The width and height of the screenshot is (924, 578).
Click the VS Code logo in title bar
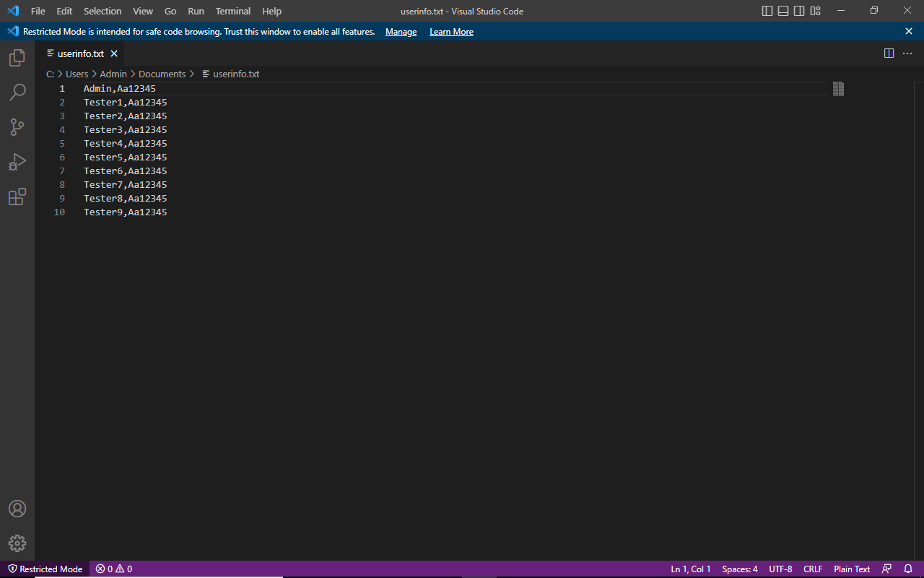coord(12,11)
